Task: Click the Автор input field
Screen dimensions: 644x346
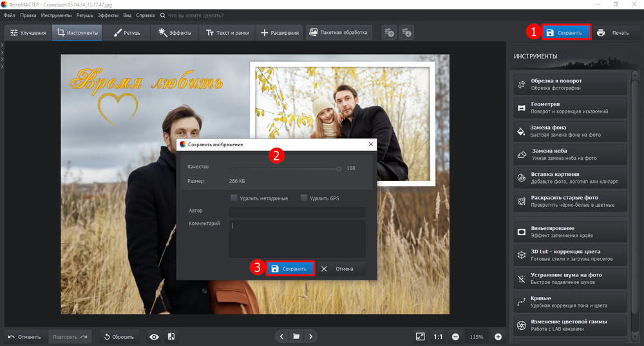Action: tap(297, 211)
